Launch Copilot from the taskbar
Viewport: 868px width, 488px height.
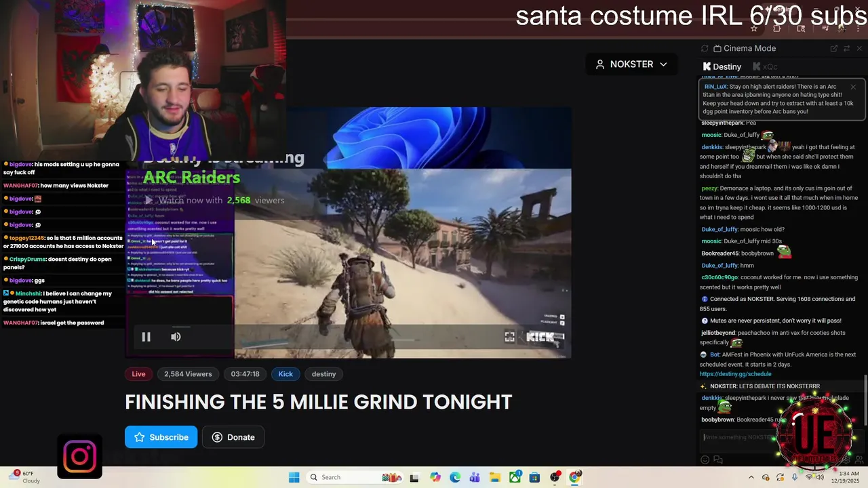click(x=435, y=477)
